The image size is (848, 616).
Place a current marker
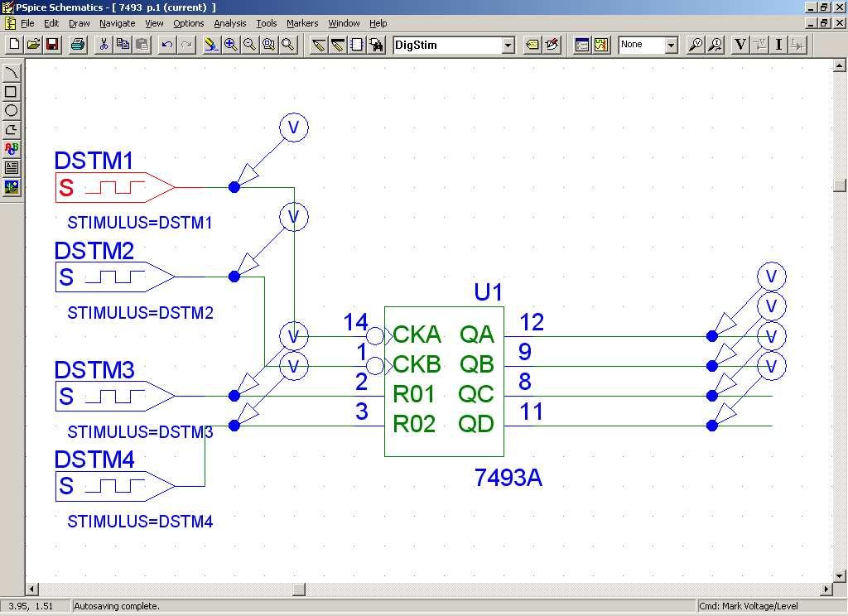click(x=715, y=45)
